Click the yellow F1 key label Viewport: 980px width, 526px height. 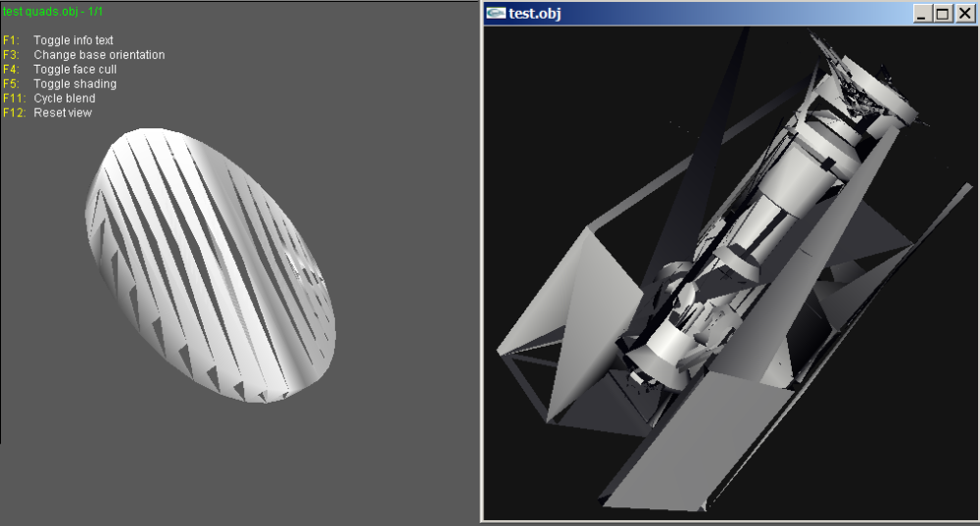(x=10, y=40)
